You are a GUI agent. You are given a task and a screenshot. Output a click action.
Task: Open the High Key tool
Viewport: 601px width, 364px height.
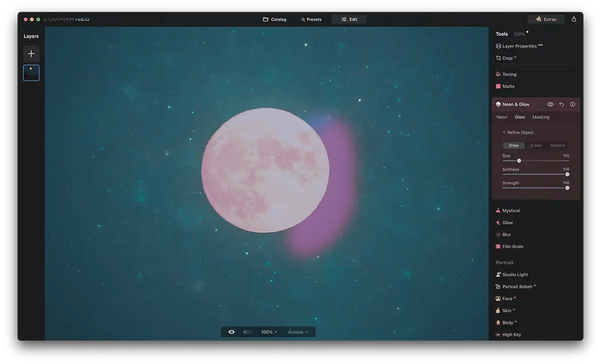[508, 335]
